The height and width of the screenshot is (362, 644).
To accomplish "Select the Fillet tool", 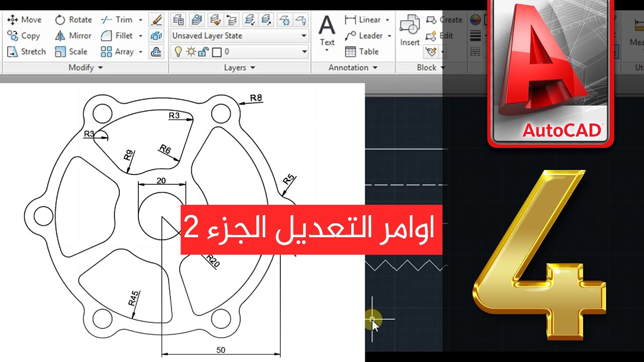I will [x=117, y=36].
